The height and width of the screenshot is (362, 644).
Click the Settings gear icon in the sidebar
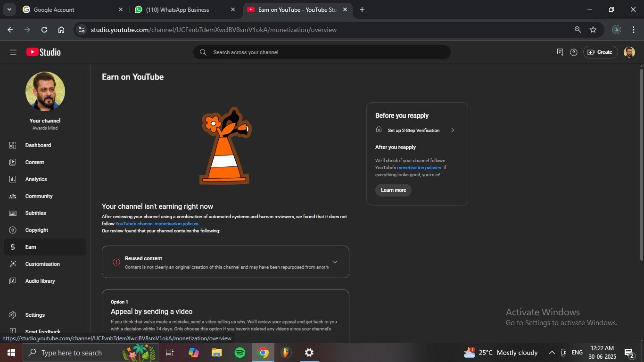click(x=13, y=315)
